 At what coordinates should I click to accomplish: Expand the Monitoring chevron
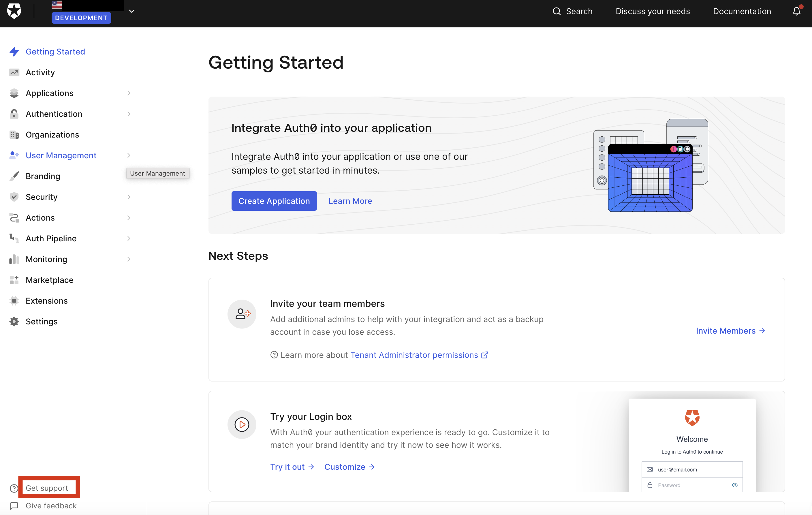[x=129, y=259]
